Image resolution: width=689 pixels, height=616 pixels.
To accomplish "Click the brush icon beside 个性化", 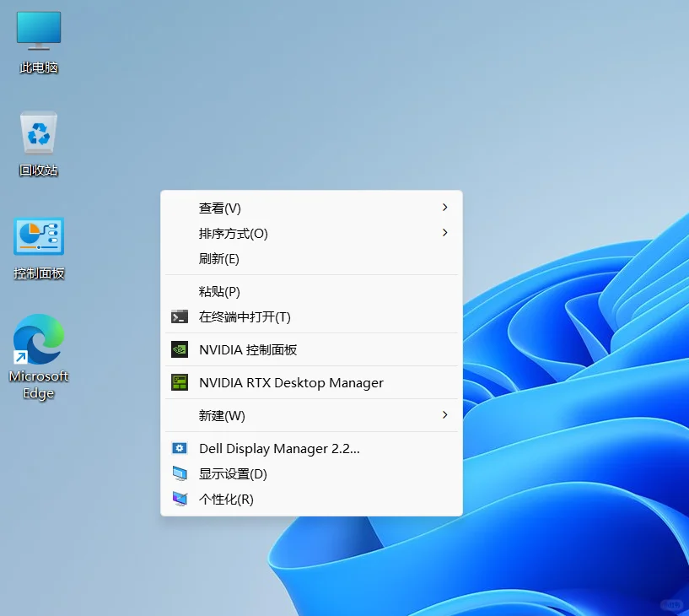I will pyautogui.click(x=180, y=499).
